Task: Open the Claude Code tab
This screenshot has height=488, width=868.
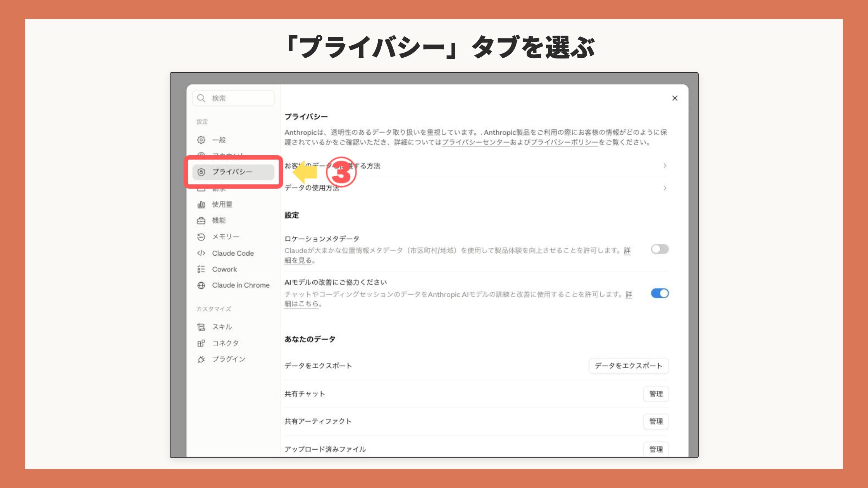Action: point(233,253)
